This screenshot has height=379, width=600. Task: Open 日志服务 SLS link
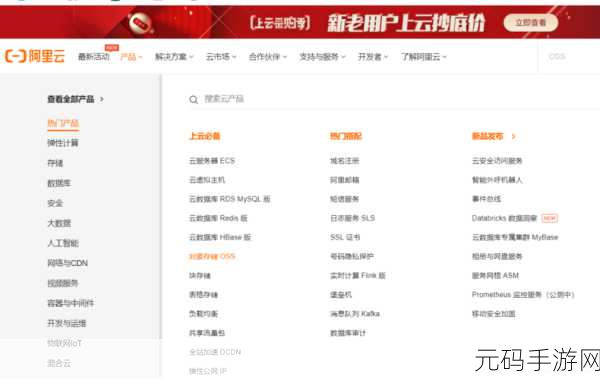(x=352, y=218)
